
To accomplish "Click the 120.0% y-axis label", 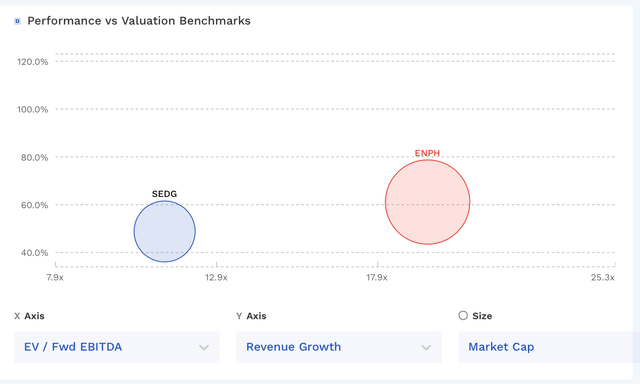I will [x=33, y=62].
